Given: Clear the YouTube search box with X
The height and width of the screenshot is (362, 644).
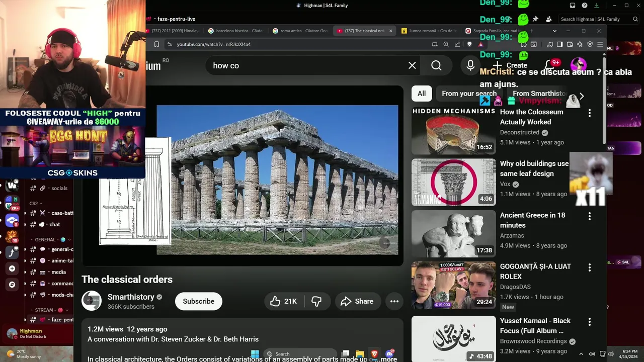Looking at the screenshot, I should tap(412, 65).
